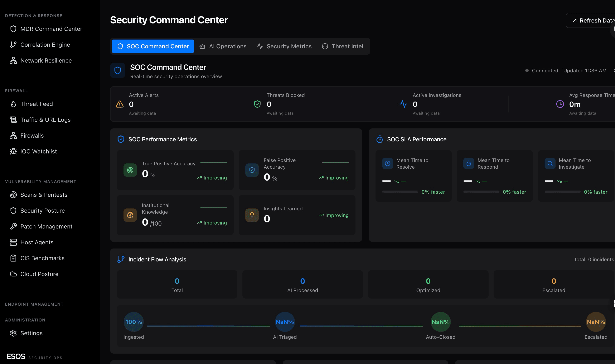Click Incident Flow Analysis branch icon
This screenshot has height=364, width=615.
pos(121,259)
